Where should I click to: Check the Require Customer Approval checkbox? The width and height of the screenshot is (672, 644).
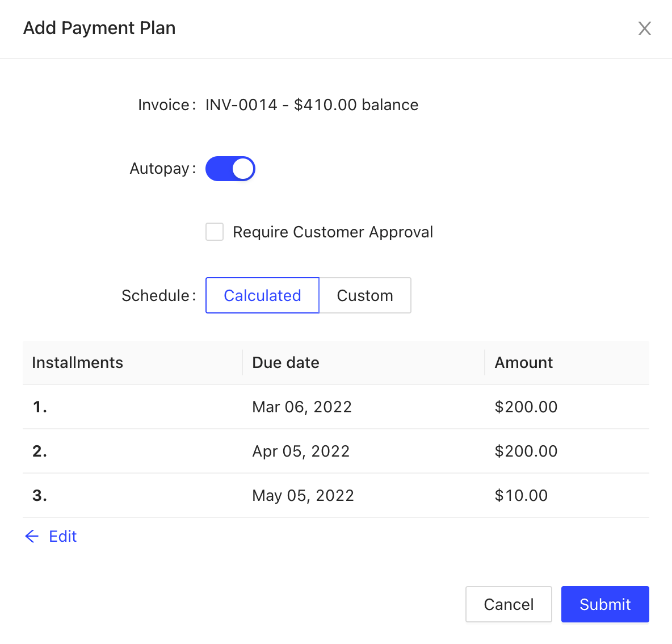[x=215, y=232]
